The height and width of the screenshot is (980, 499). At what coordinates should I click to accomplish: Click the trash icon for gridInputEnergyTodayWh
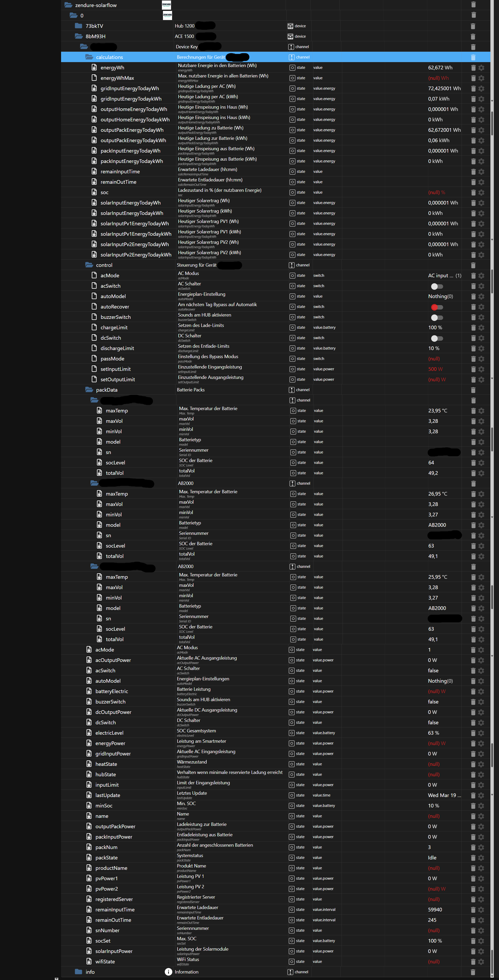click(473, 88)
